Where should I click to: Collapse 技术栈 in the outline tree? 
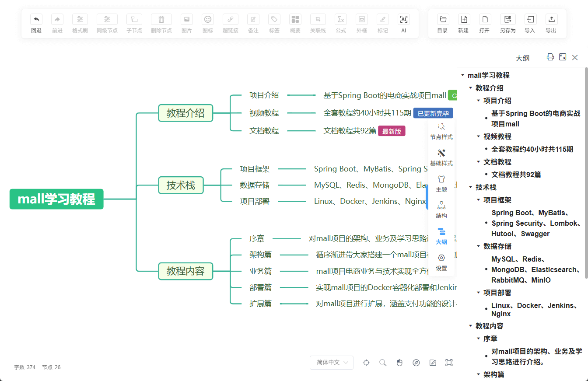(471, 187)
